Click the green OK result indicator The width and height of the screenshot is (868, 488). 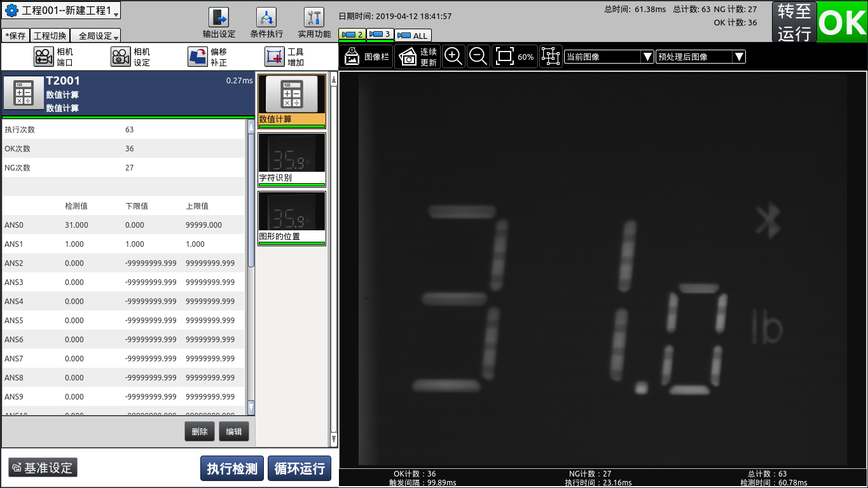pyautogui.click(x=842, y=22)
